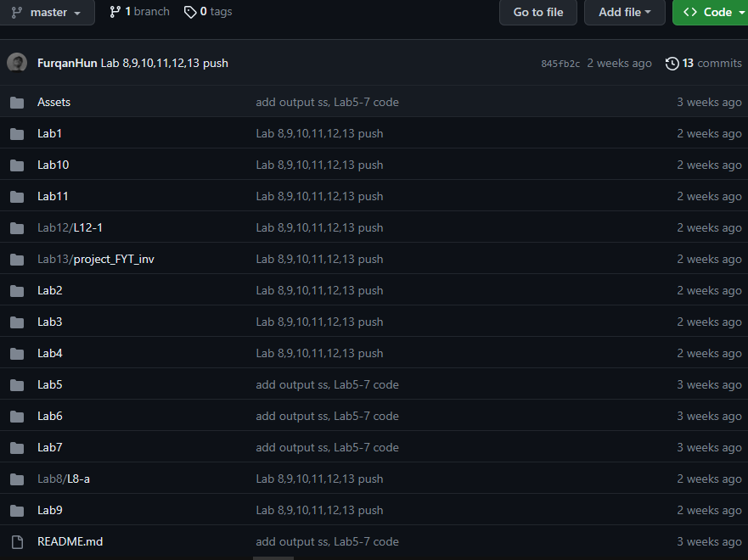Click the Lab9 folder icon
Screen dimensions: 748x560
point(17,511)
